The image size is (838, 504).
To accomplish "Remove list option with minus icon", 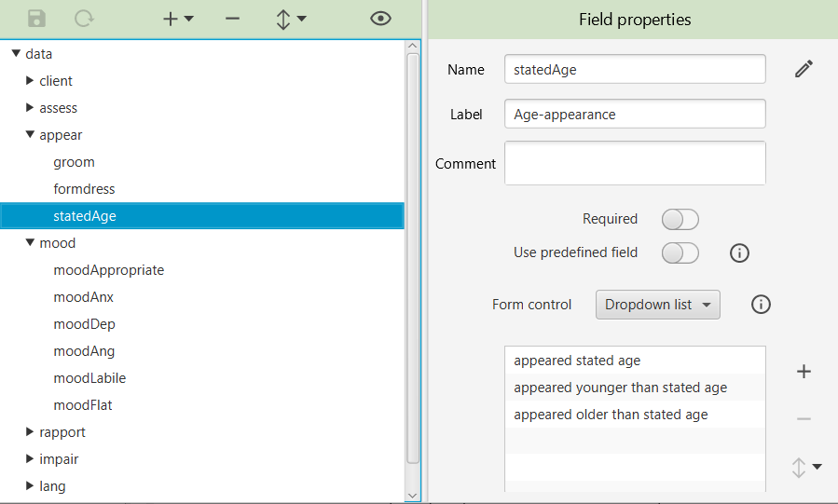I will (804, 418).
